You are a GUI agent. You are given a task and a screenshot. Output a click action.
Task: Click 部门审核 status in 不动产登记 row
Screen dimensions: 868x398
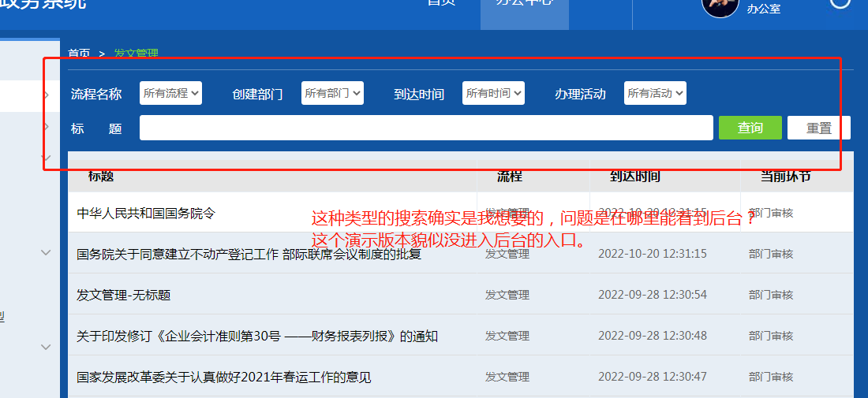pos(771,254)
